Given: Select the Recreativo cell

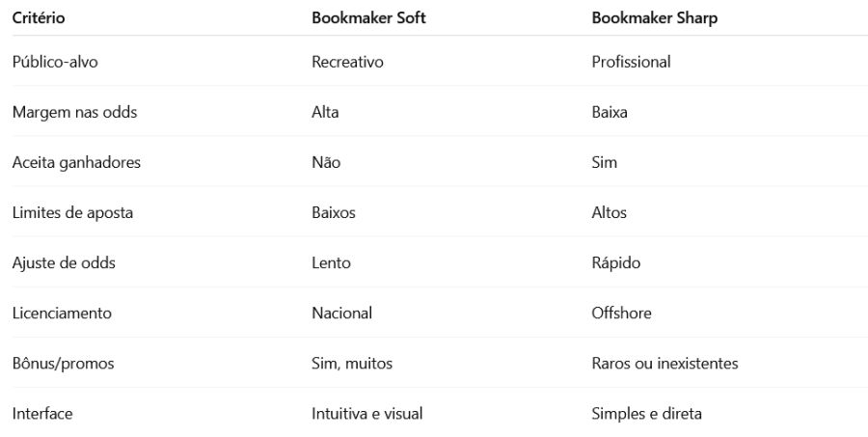Looking at the screenshot, I should coord(347,62).
